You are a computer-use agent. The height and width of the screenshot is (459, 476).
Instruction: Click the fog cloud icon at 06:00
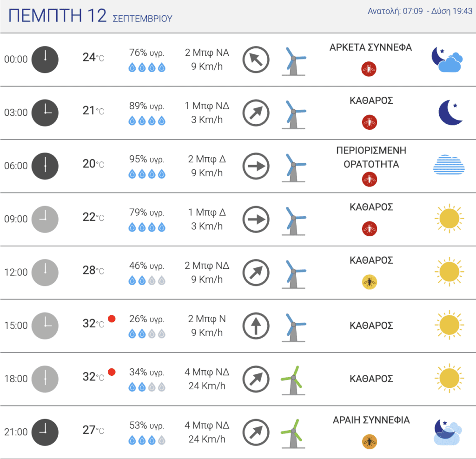[x=449, y=165]
